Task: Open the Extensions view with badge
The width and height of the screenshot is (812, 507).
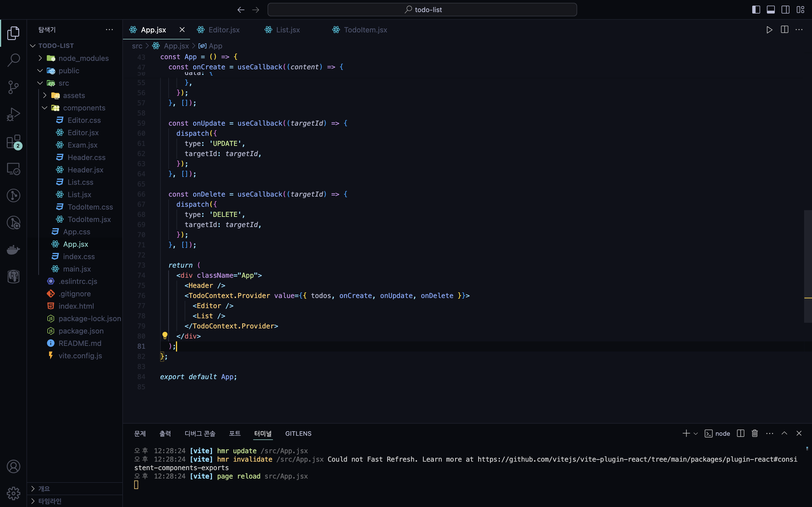Action: 14,142
